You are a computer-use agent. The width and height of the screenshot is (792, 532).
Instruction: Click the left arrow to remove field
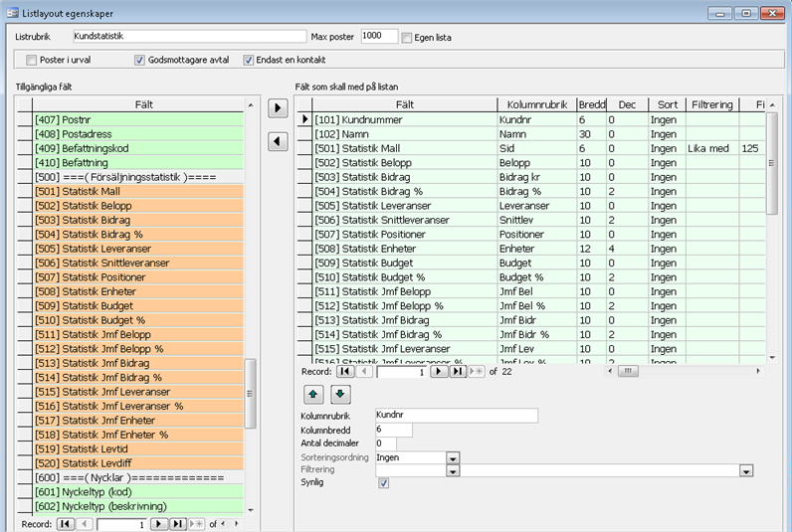coord(280,141)
